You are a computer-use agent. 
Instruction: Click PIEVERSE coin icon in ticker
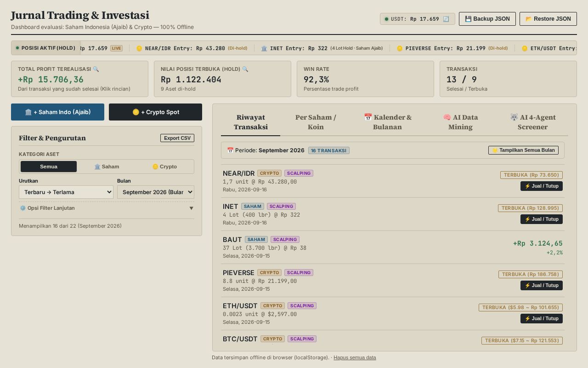click(x=400, y=48)
